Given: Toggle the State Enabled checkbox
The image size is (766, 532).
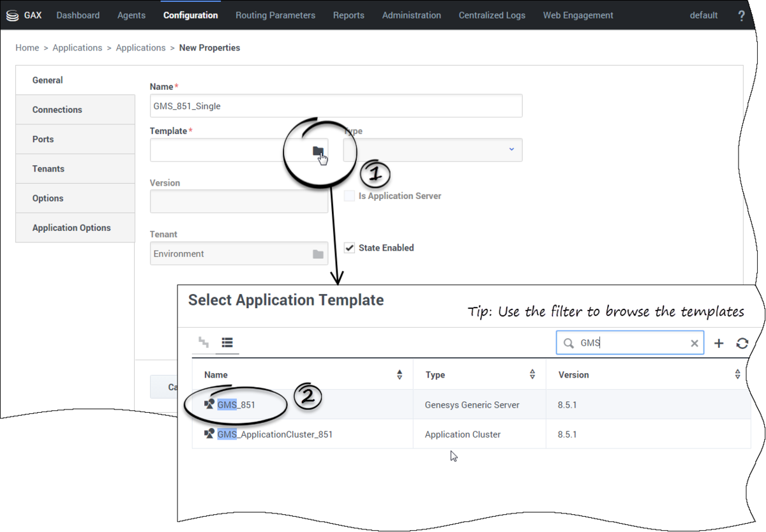Looking at the screenshot, I should point(349,248).
